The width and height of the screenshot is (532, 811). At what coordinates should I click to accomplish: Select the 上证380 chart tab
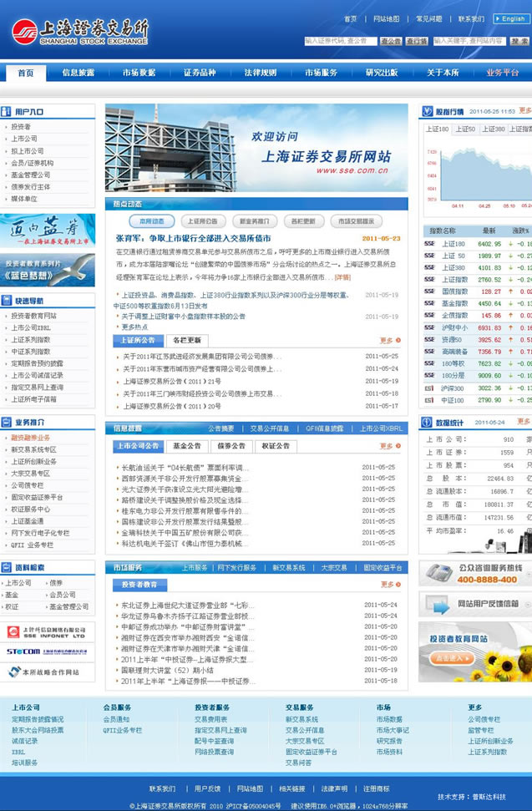494,129
